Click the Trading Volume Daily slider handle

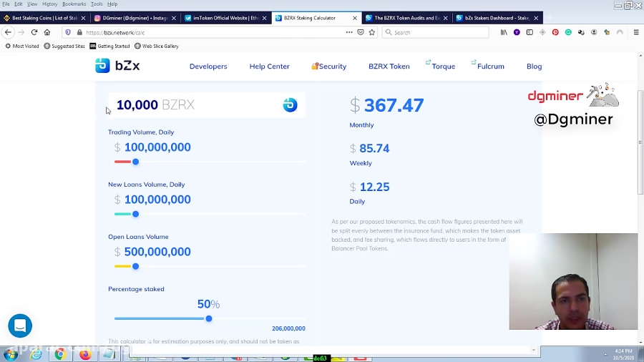(x=135, y=162)
